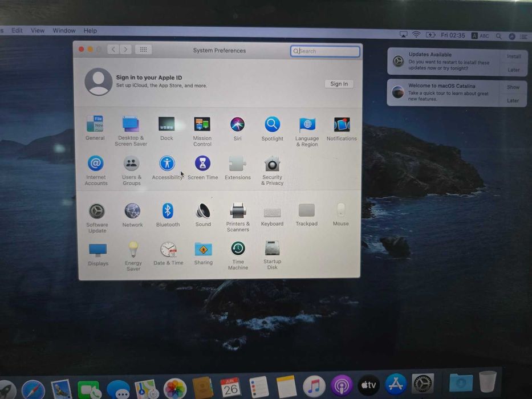
Task: Open Accessibility preferences
Action: pos(167,168)
